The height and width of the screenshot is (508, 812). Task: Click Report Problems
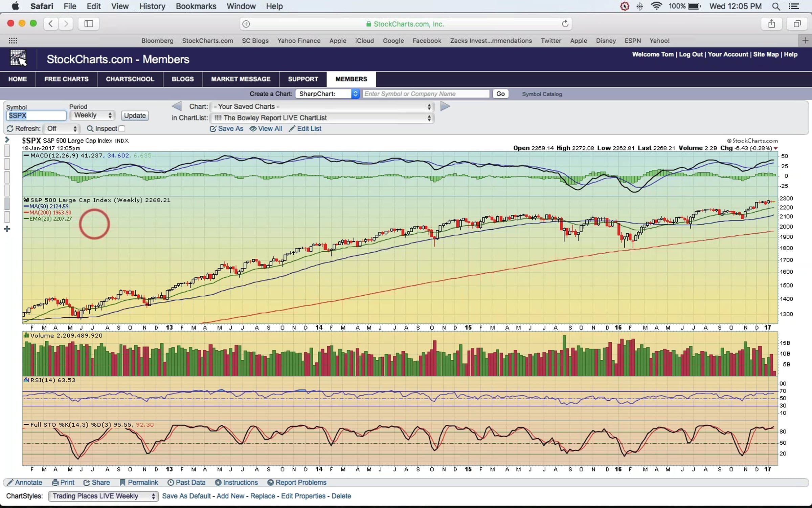click(297, 483)
